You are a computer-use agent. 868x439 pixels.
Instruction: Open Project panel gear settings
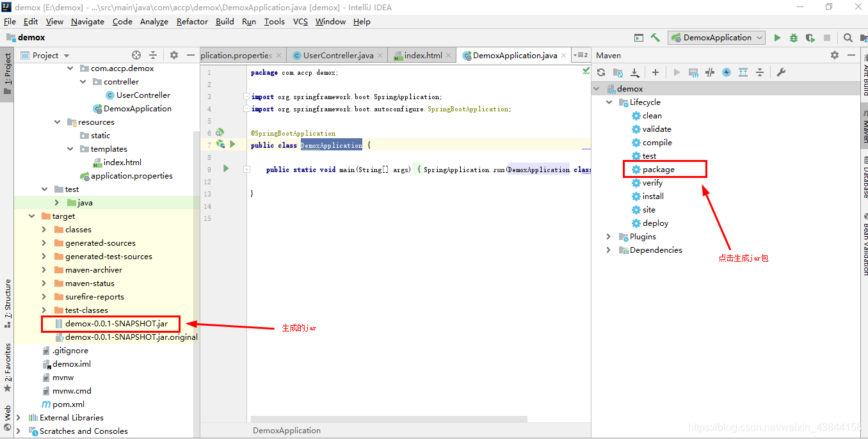[x=173, y=55]
